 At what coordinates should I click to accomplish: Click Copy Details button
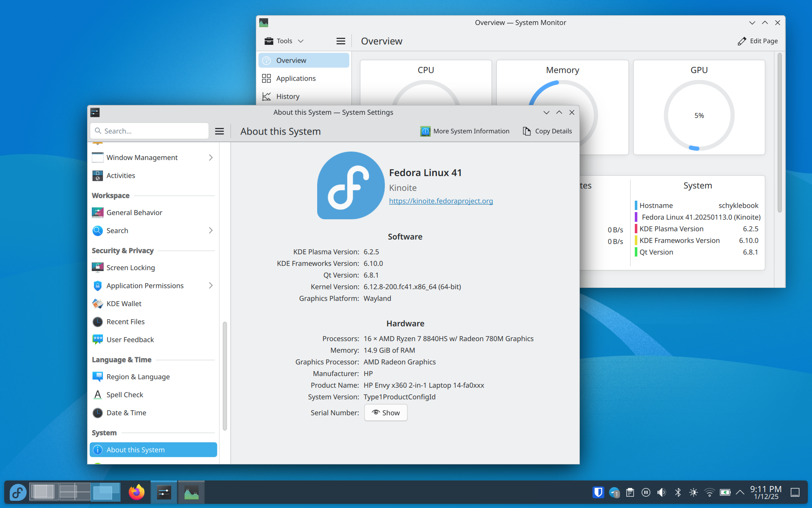coord(547,131)
